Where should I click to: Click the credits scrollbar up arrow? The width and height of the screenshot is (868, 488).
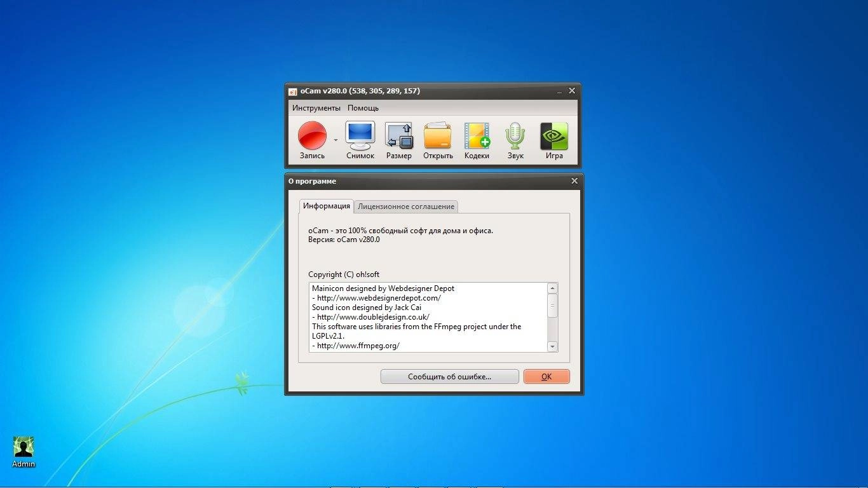click(552, 288)
